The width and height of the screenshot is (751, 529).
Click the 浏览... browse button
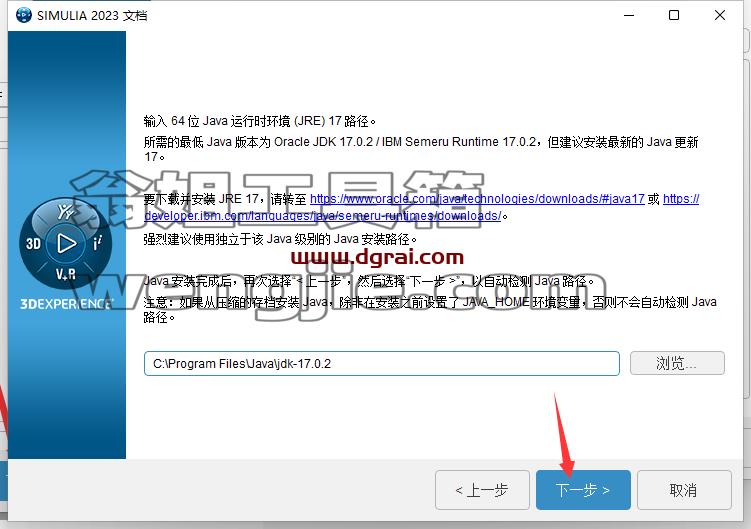[x=677, y=363]
